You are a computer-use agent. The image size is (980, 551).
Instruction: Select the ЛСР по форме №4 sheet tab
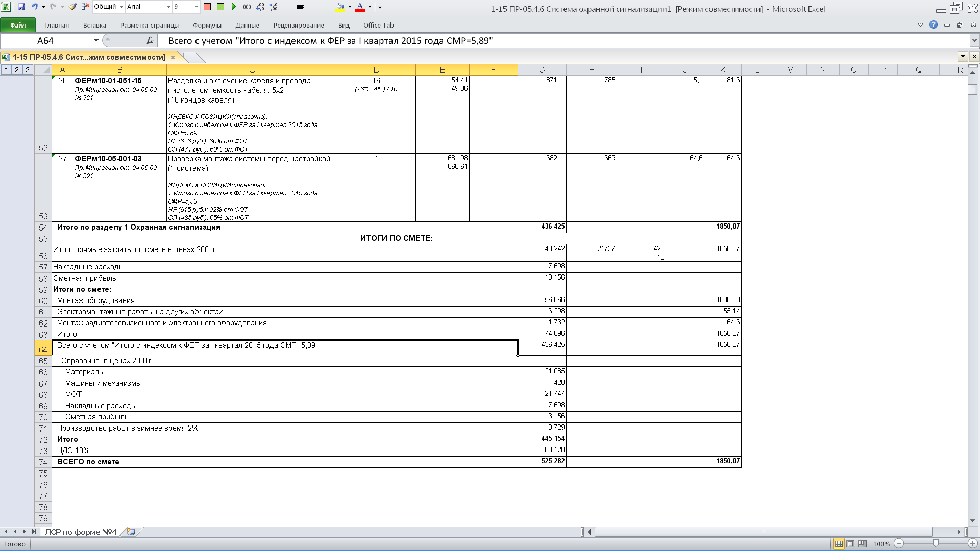pos(81,532)
